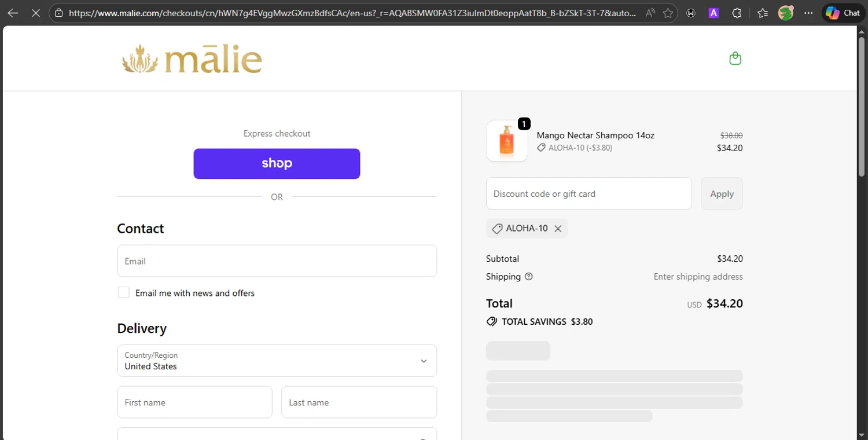Click the quantity badge showing 1
The width and height of the screenshot is (868, 440).
524,124
